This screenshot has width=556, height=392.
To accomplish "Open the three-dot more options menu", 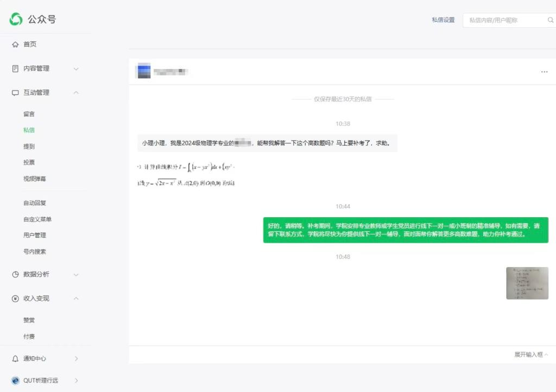I will [x=544, y=72].
